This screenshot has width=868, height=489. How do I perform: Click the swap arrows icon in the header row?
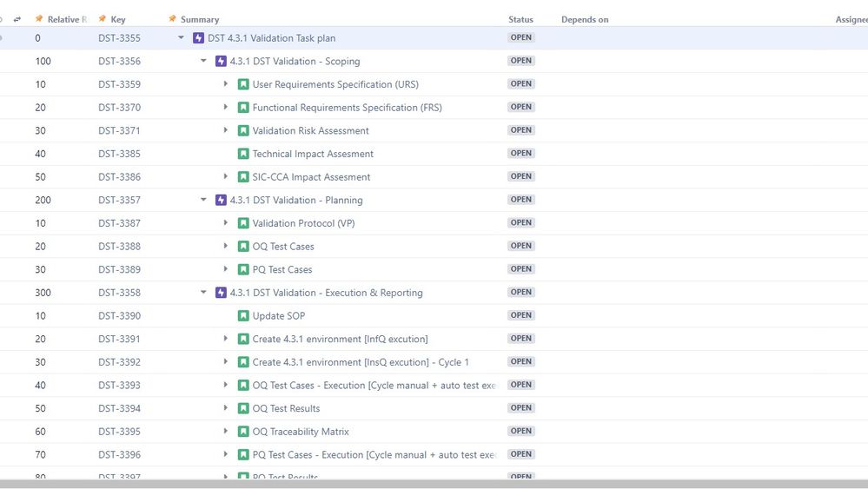click(17, 19)
